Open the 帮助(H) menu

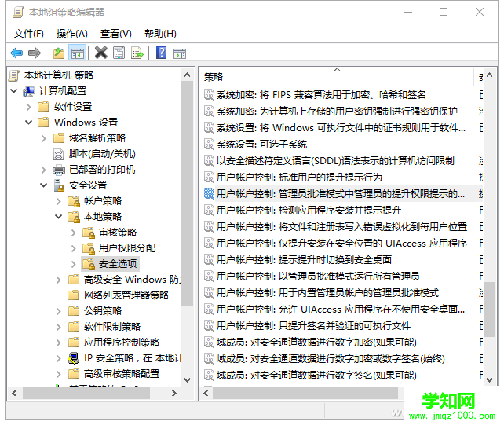coord(160,34)
